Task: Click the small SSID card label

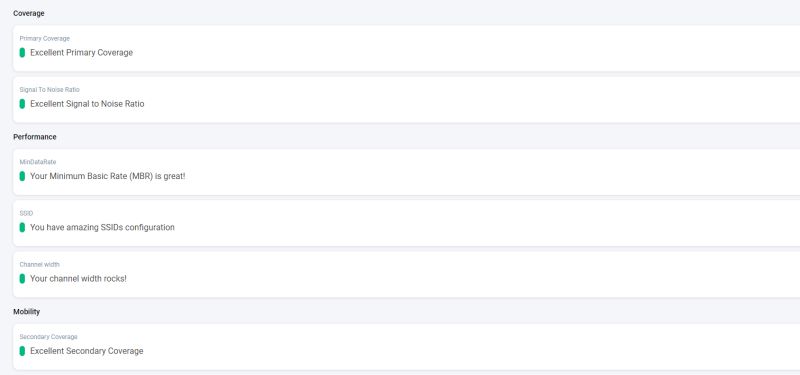Action: (x=26, y=213)
